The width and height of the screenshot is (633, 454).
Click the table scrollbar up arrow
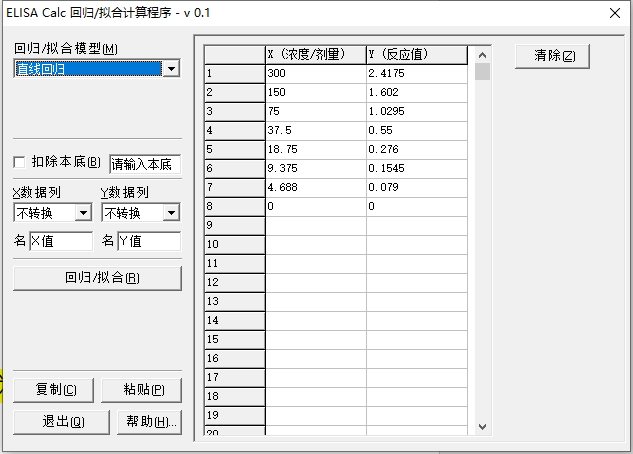482,55
